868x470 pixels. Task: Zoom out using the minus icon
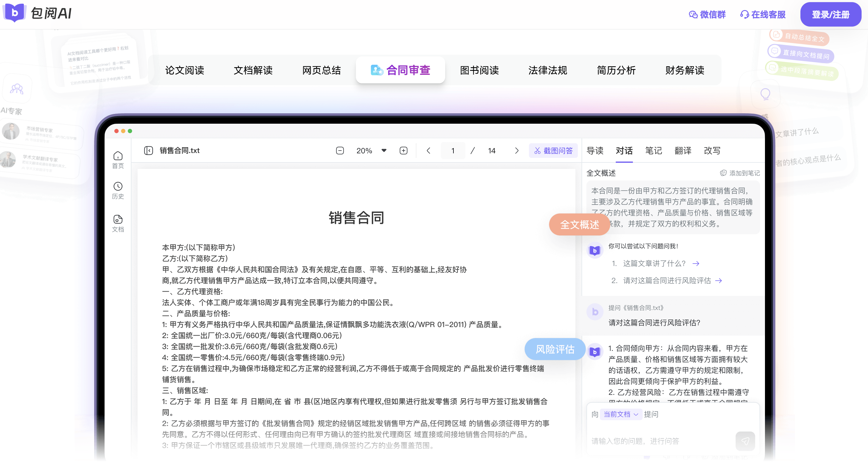pos(340,151)
